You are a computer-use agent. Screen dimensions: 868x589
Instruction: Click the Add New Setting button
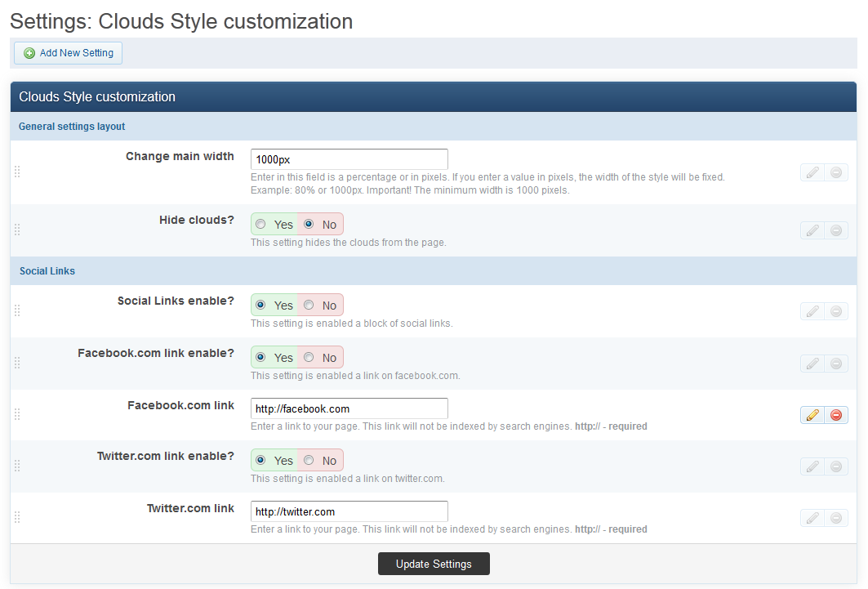(69, 53)
